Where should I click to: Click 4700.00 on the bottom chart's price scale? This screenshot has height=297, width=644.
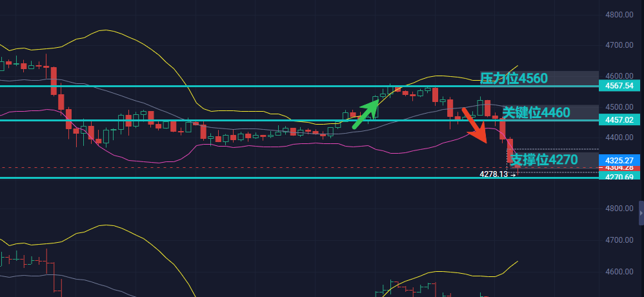tap(619, 240)
